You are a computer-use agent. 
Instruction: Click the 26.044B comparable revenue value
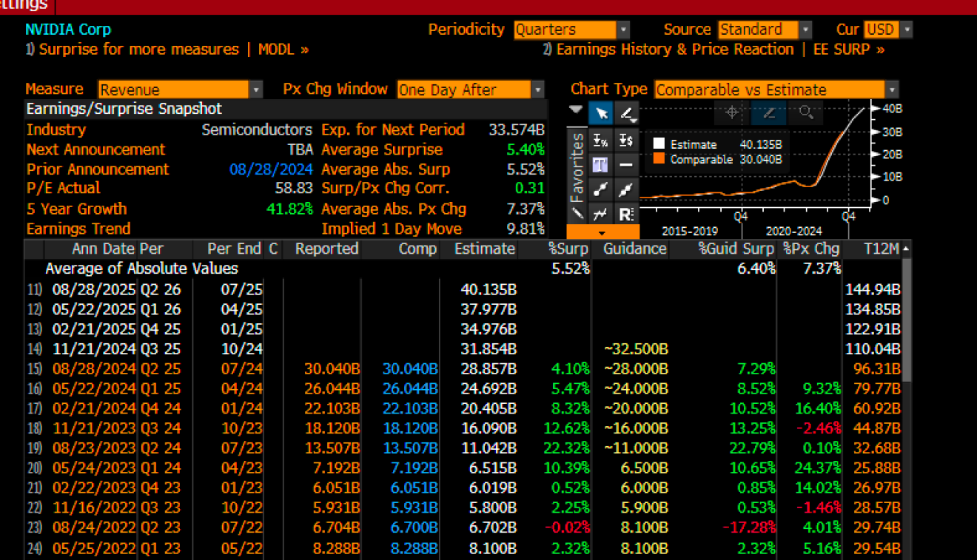click(410, 389)
